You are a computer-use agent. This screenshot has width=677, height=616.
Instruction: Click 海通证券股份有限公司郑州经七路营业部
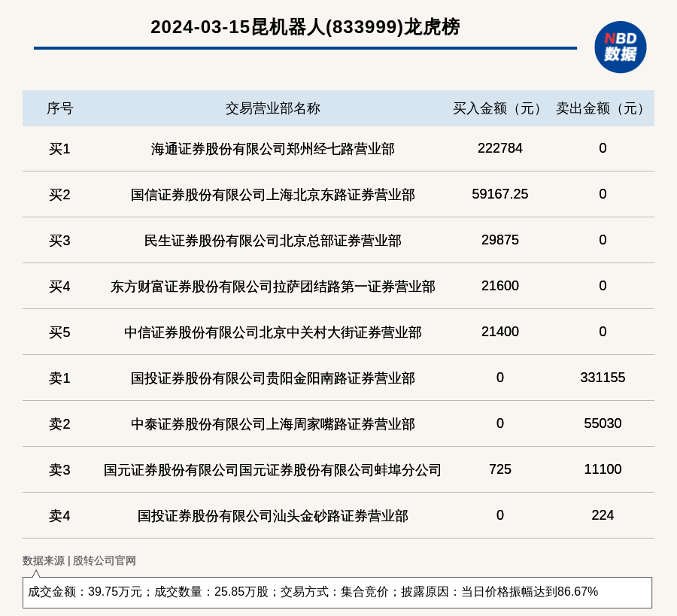(x=273, y=149)
